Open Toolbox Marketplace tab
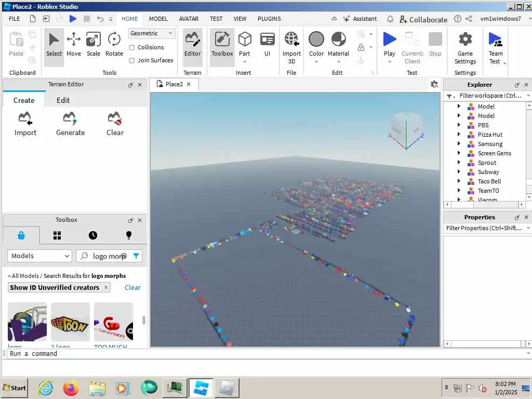 pos(21,235)
